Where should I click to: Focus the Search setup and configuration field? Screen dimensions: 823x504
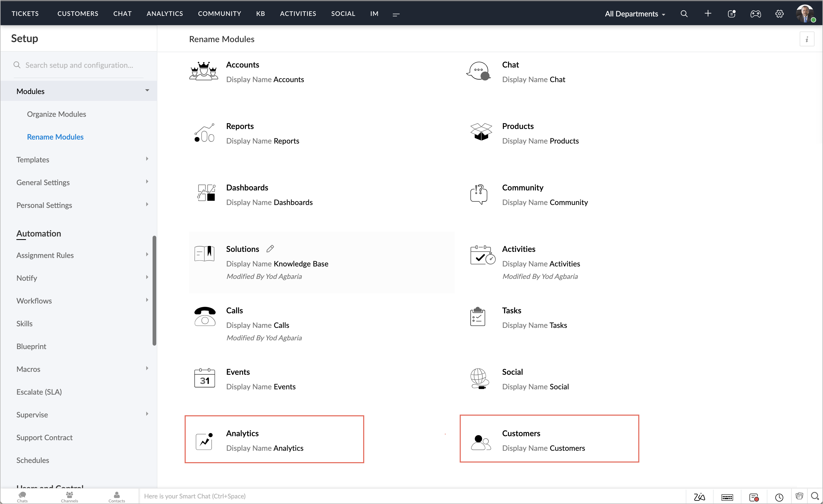point(79,65)
